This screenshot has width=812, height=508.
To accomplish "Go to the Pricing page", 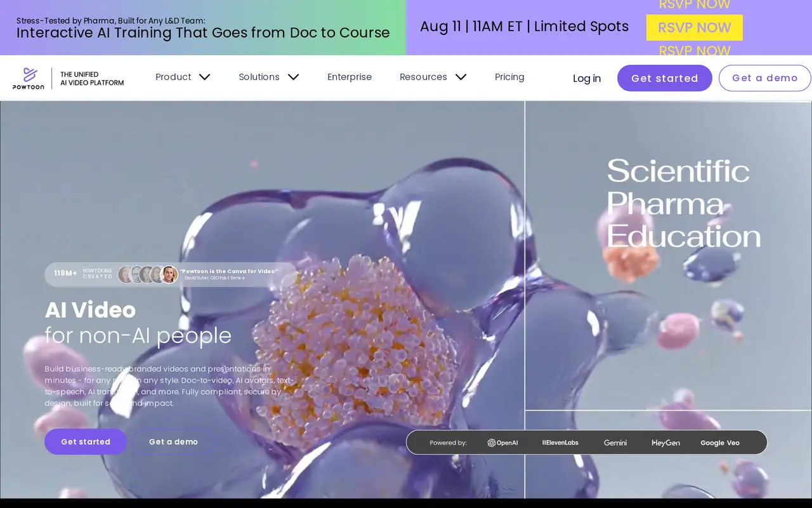I will [509, 77].
